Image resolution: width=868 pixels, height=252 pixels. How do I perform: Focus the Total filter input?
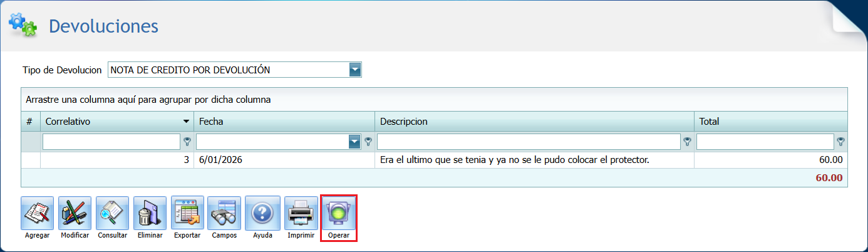[765, 142]
